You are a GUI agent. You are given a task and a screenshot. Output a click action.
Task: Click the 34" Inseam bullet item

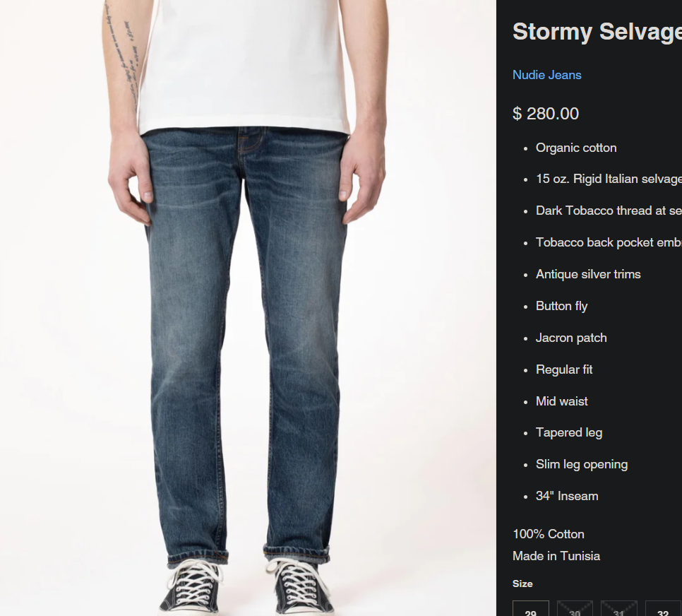click(567, 497)
